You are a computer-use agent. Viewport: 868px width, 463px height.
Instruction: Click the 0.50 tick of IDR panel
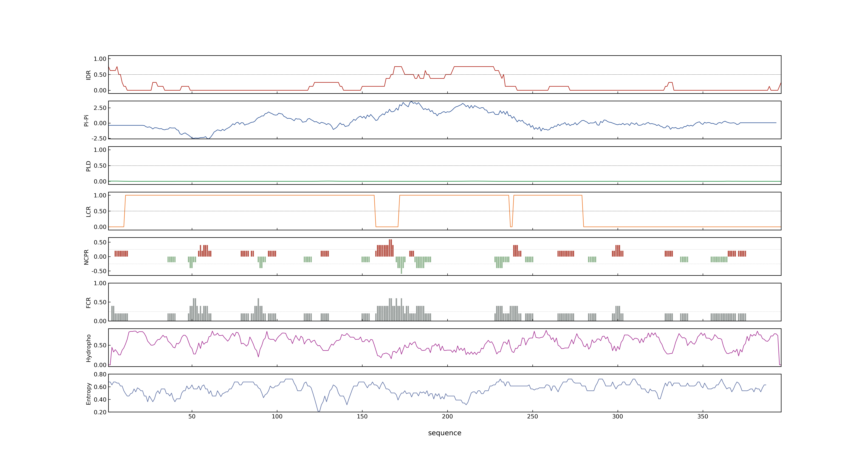pos(100,75)
